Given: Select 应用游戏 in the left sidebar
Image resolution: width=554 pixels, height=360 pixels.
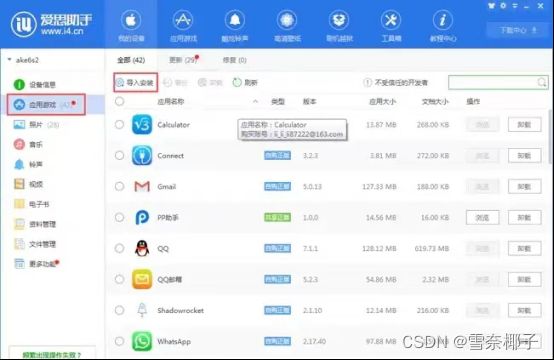Looking at the screenshot, I should 46,104.
